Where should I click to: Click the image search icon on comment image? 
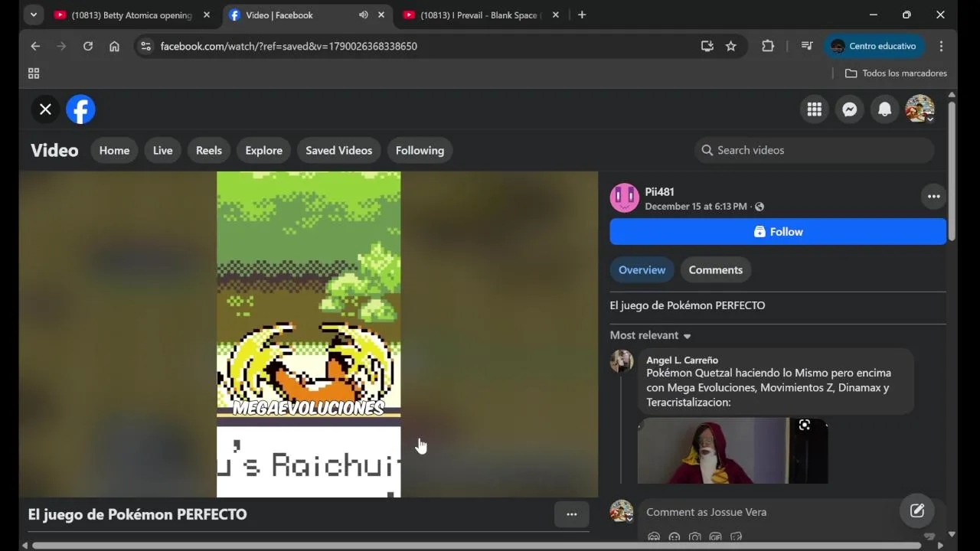point(805,425)
